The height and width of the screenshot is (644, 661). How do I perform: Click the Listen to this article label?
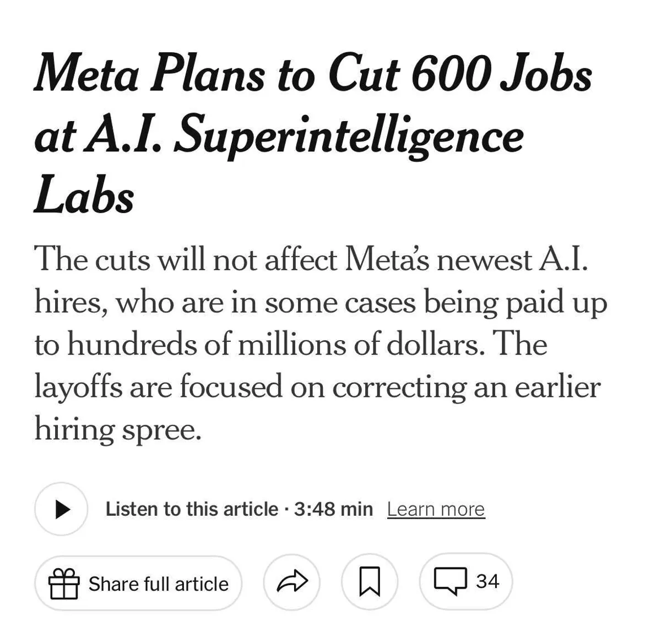[x=192, y=509]
